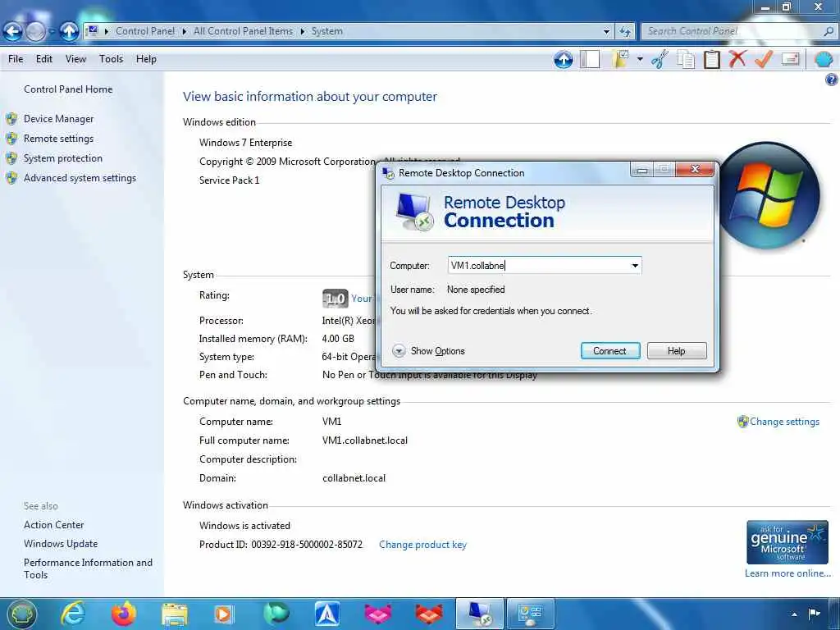The width and height of the screenshot is (840, 630).
Task: Switch to Remote Desktop Connection taskbar button
Action: pyautogui.click(x=479, y=614)
